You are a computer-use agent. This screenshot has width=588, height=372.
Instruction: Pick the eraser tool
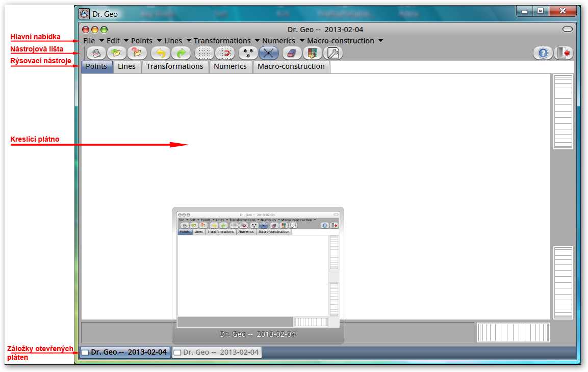point(292,53)
